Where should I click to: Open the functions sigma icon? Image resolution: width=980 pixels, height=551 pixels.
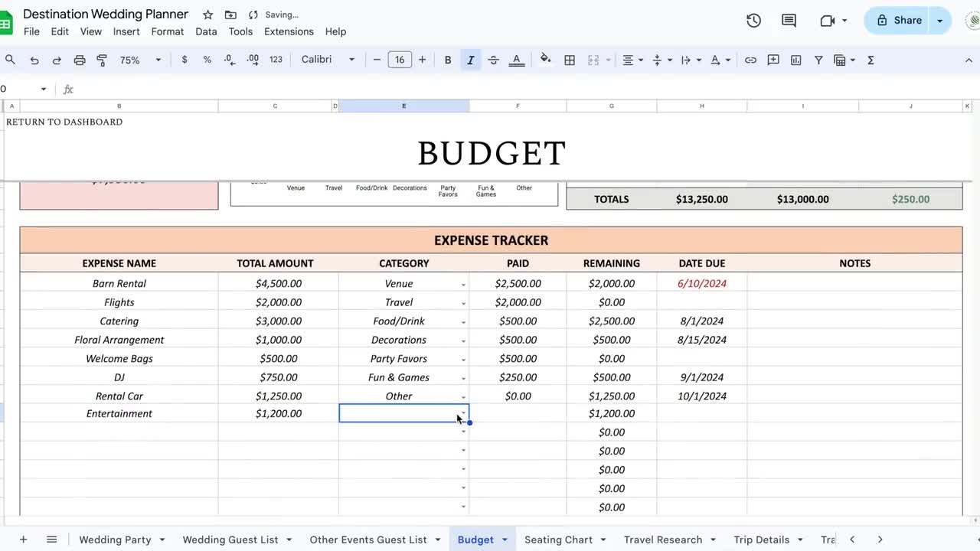coord(871,60)
